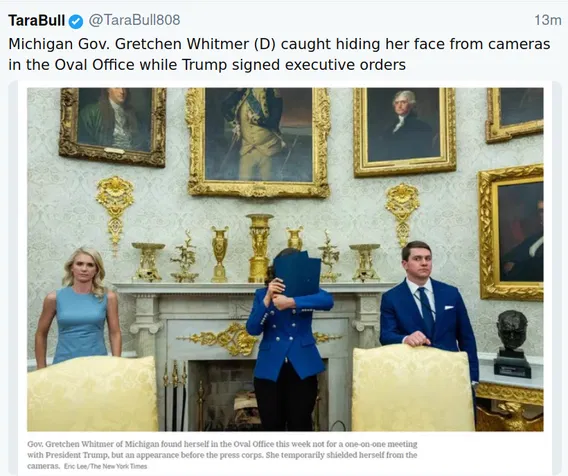
Task: Open the @TaraBull808 handle link
Action: tap(134, 20)
